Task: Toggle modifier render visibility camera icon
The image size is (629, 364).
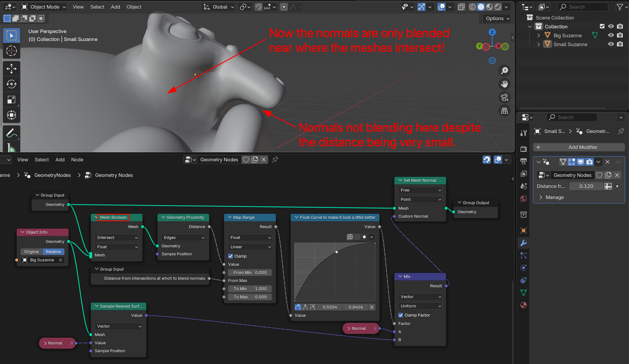Action: tap(589, 162)
